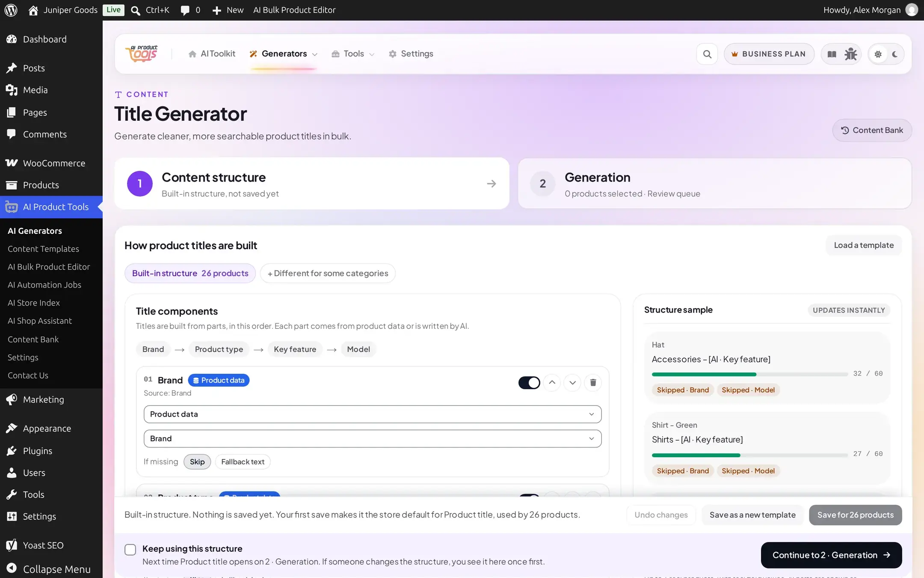Move Brand component up with arrow

(552, 382)
